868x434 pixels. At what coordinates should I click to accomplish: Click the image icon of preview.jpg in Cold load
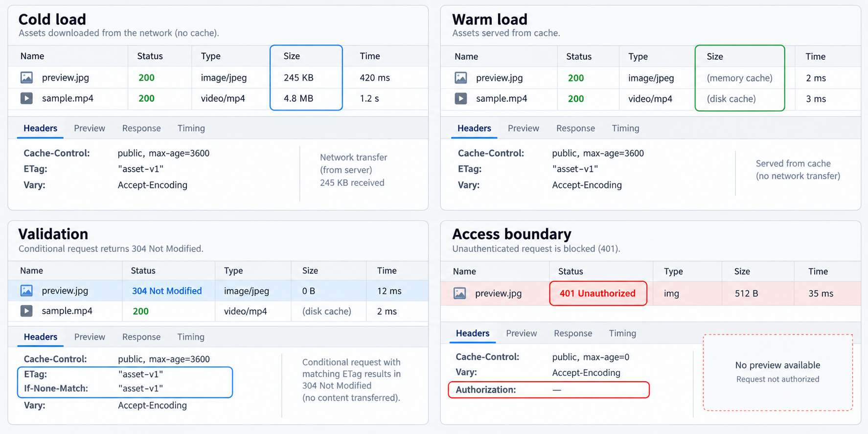pos(26,77)
